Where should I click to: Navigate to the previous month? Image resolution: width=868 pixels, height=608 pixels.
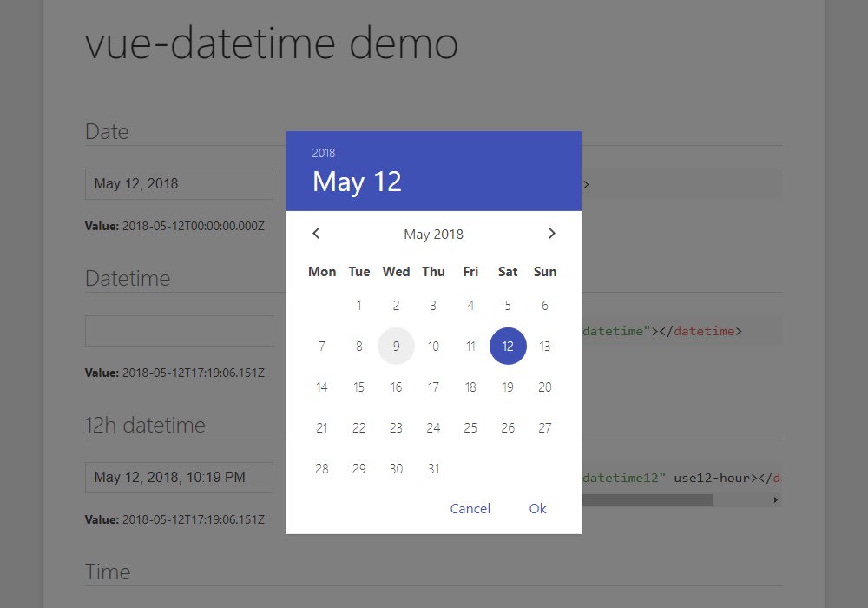coord(316,233)
